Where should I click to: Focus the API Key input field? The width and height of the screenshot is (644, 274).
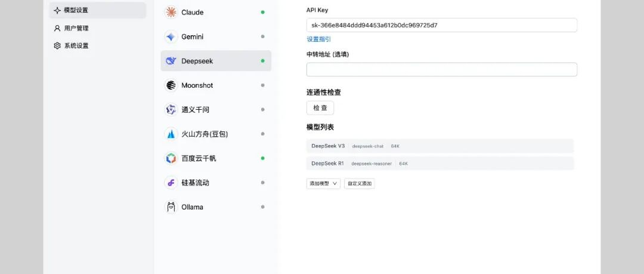tap(441, 25)
